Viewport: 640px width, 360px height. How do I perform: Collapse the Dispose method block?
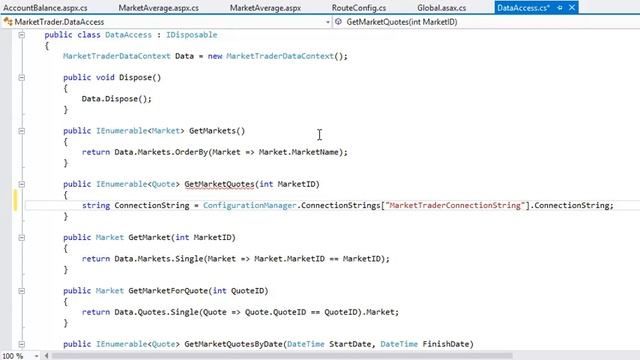[22, 78]
